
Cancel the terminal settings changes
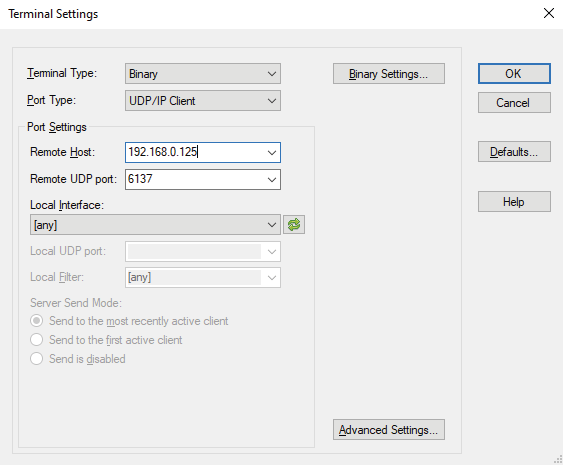tap(514, 103)
